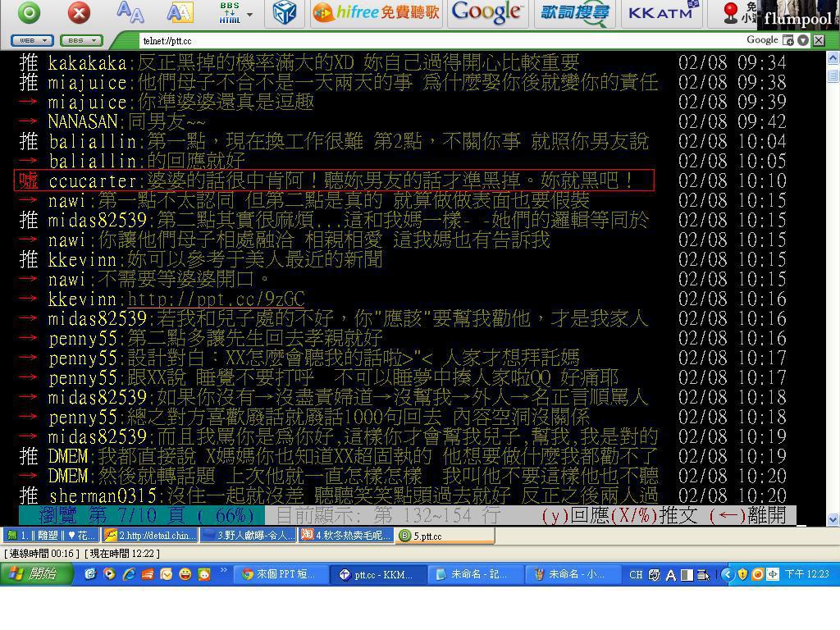Expand the quick launch overflow chevron
The width and height of the screenshot is (840, 630).
[x=224, y=570]
